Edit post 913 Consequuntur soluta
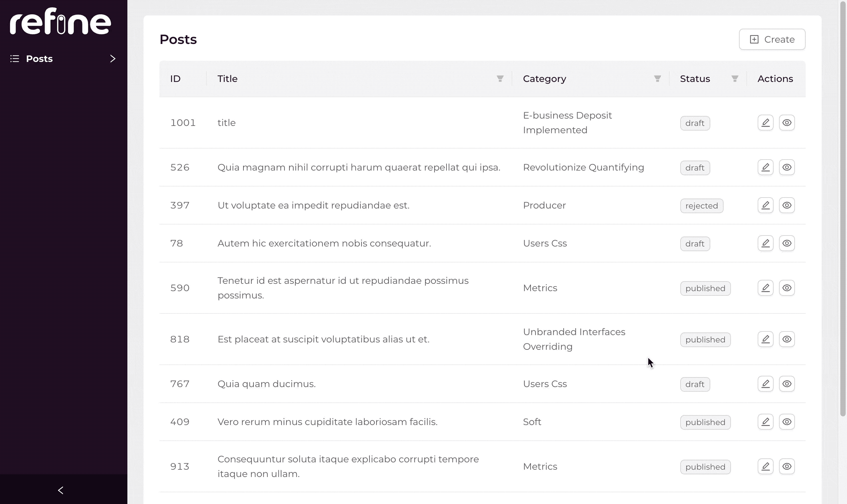The image size is (847, 504). 766,466
